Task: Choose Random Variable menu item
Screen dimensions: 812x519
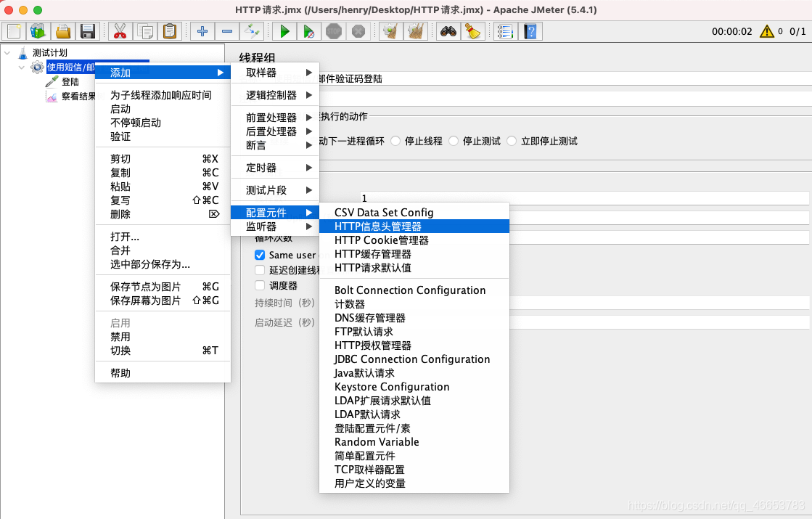Action: click(414, 442)
